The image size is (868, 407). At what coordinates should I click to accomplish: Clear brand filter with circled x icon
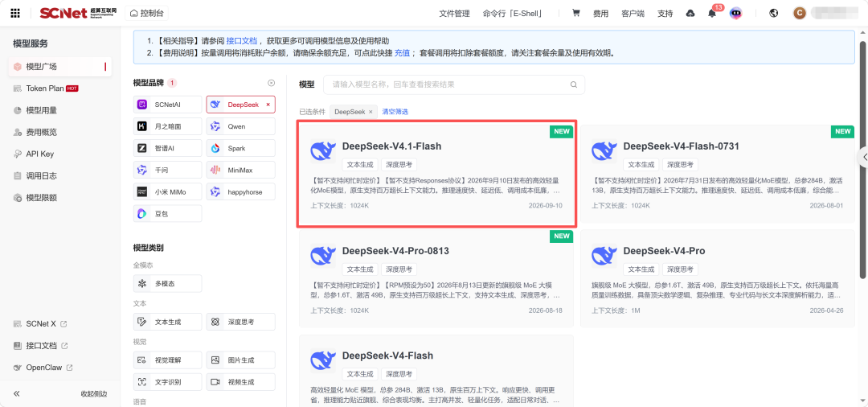click(272, 83)
